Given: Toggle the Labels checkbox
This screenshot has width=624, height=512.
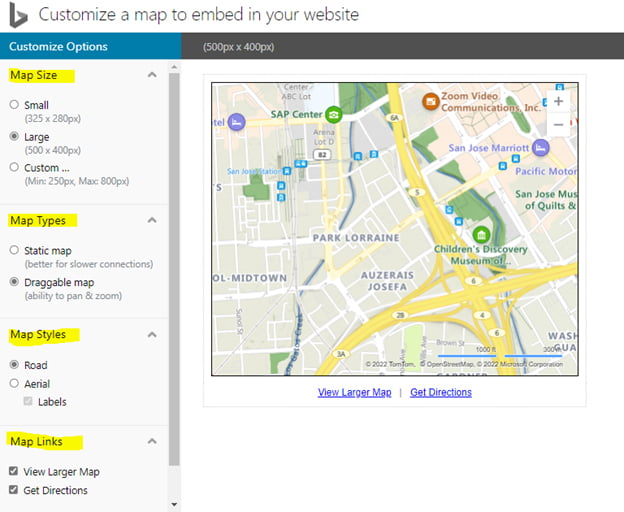Looking at the screenshot, I should (28, 401).
